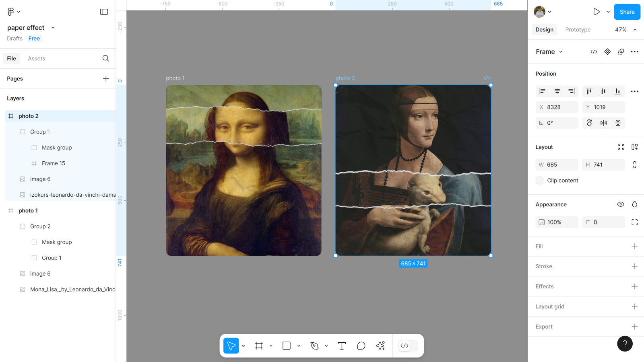Switch to the Prototype tab
The image size is (644, 362).
click(x=578, y=30)
